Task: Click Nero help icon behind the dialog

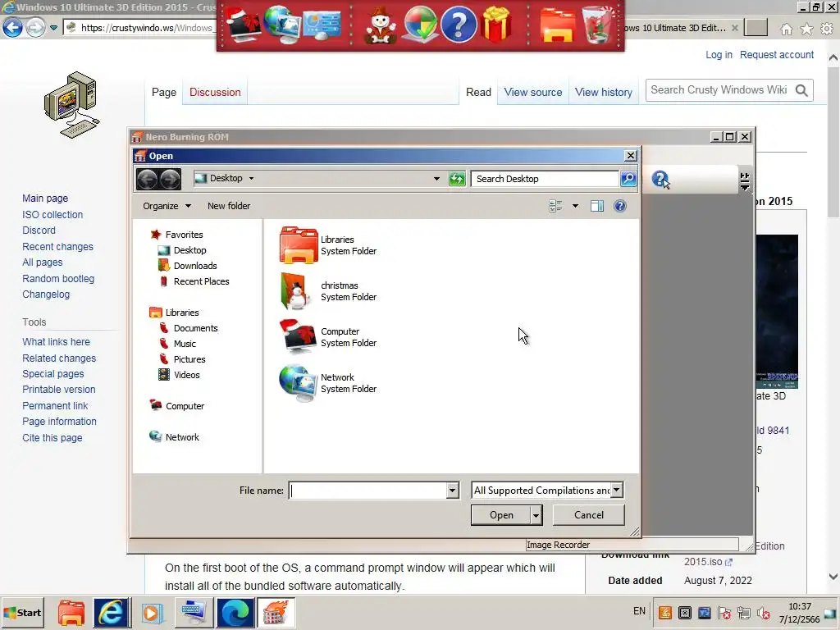Action: pyautogui.click(x=660, y=179)
